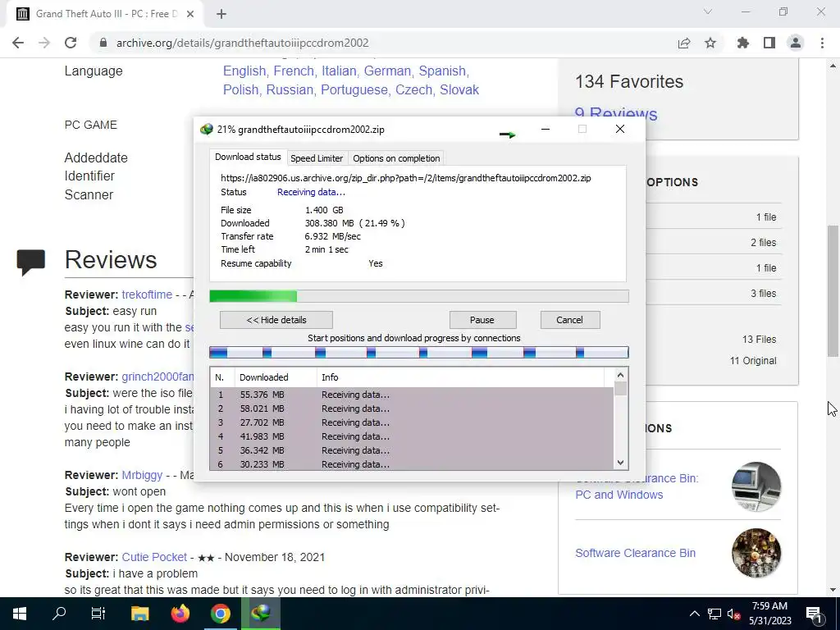Open File Explorer from the taskbar
840x630 pixels.
click(139, 614)
